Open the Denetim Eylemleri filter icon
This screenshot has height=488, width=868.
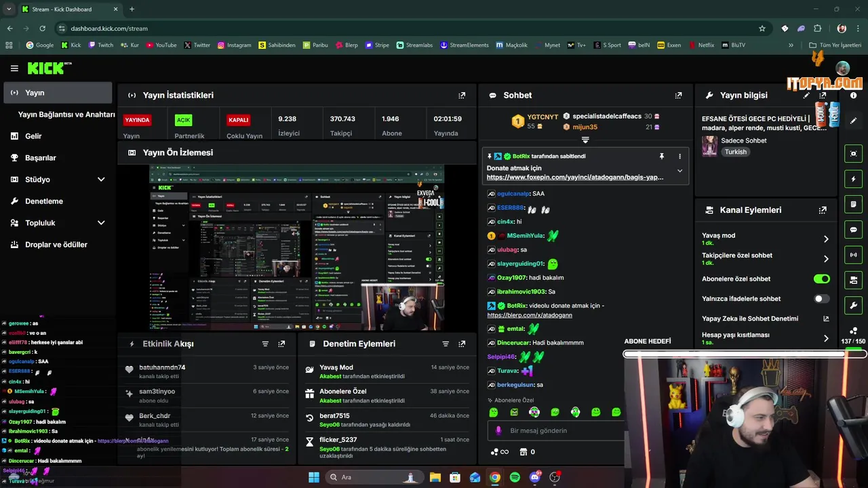click(446, 344)
